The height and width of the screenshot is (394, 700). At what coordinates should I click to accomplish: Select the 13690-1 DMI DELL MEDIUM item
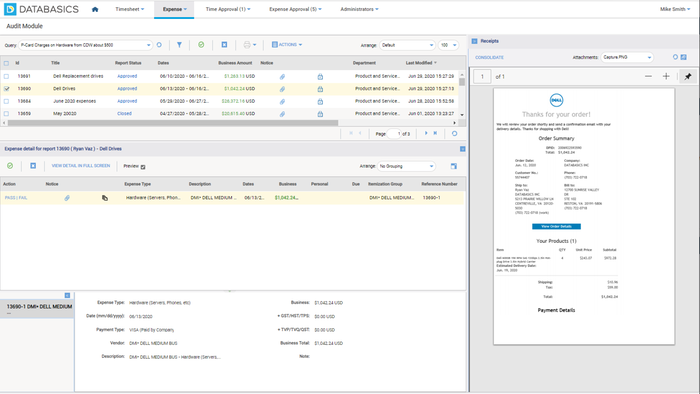(38, 309)
